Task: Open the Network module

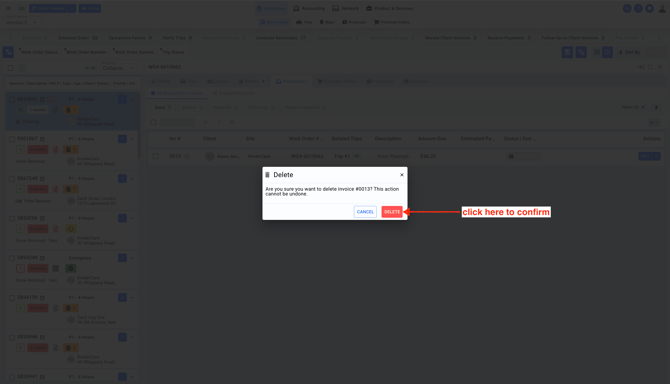Action: 346,8
